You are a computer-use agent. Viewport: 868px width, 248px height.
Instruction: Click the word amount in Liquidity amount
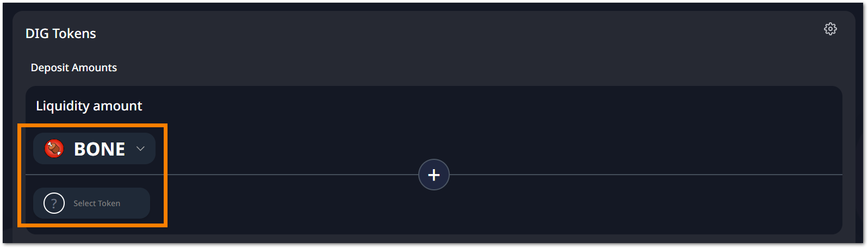[117, 106]
